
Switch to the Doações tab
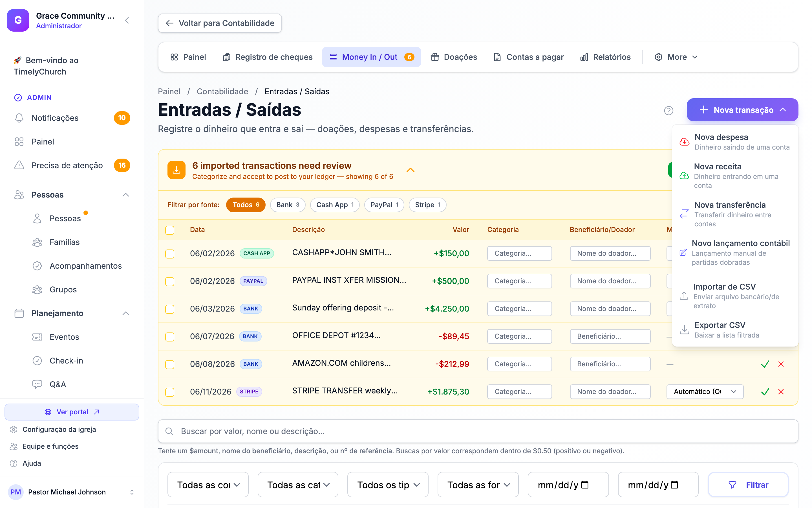pyautogui.click(x=454, y=57)
